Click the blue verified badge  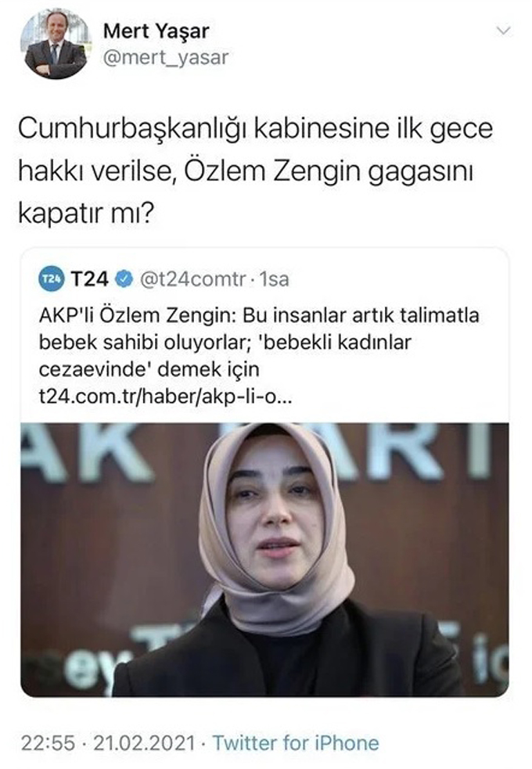(x=124, y=279)
